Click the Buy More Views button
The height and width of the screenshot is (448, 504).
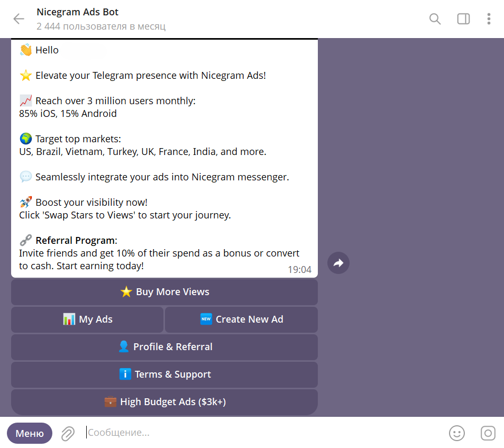[164, 292]
